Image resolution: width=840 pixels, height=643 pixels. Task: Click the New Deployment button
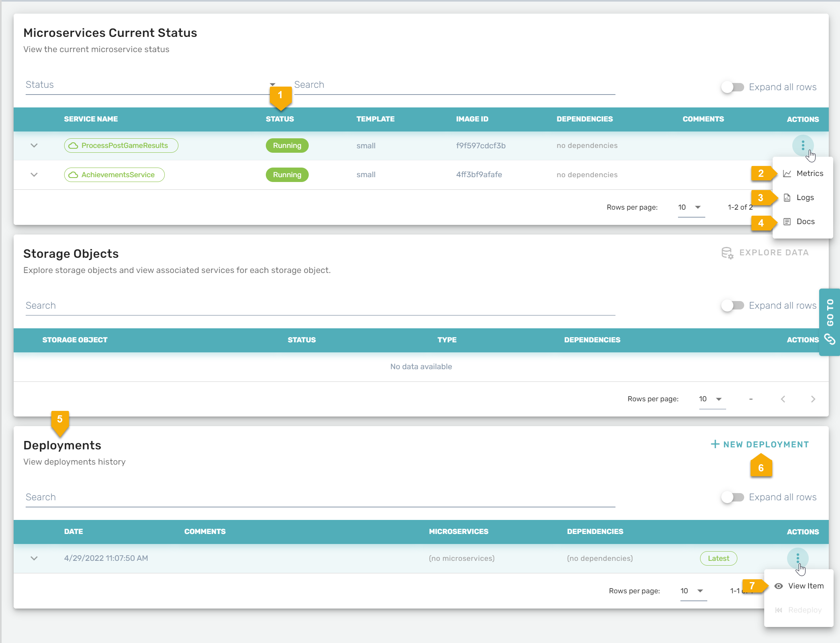tap(760, 445)
